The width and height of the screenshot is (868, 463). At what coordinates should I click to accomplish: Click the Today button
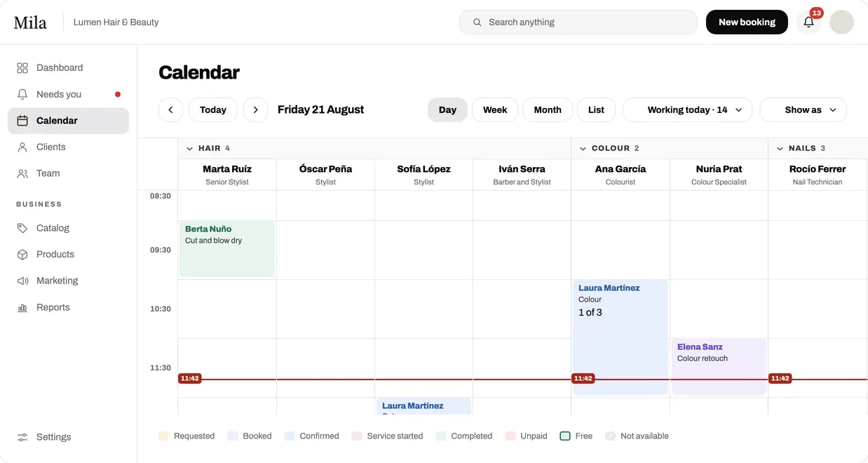(x=213, y=109)
